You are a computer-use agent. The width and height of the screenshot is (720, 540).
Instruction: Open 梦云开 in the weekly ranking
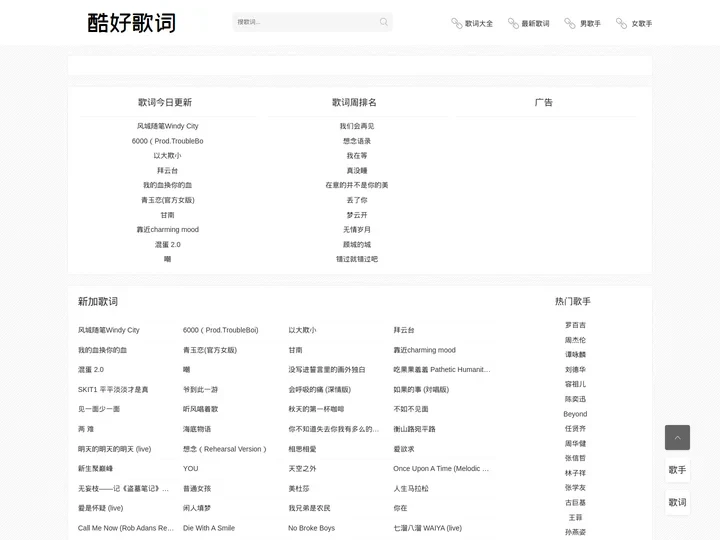coord(357,215)
